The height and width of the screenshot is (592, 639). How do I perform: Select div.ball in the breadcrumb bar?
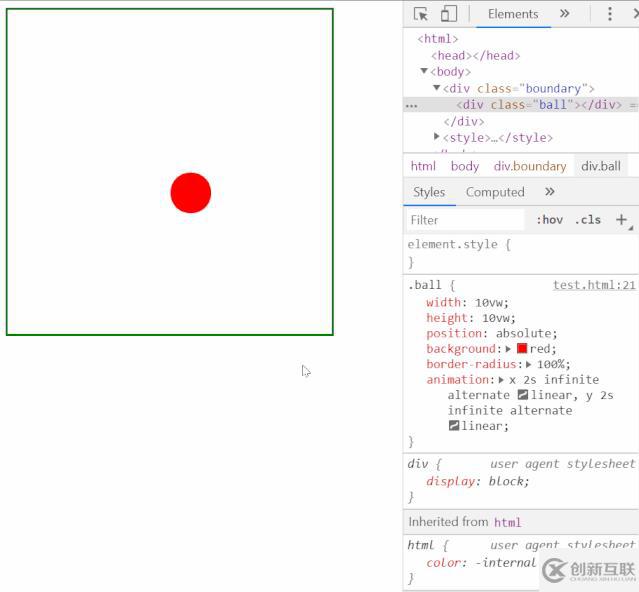601,166
